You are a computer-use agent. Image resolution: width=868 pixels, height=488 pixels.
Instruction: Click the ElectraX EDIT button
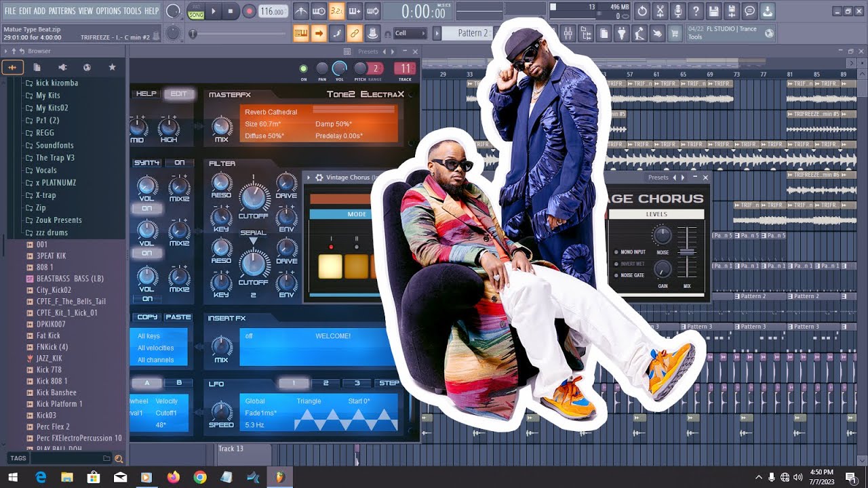(178, 94)
